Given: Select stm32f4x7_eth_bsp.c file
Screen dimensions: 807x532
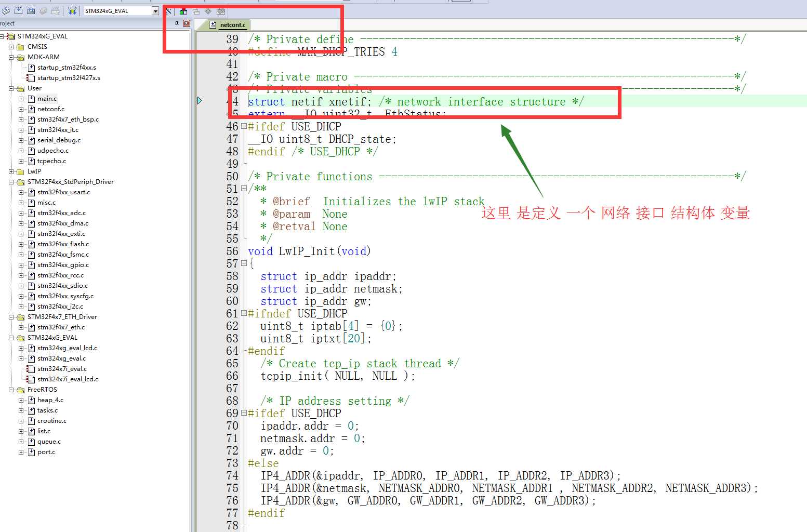Looking at the screenshot, I should click(68, 119).
